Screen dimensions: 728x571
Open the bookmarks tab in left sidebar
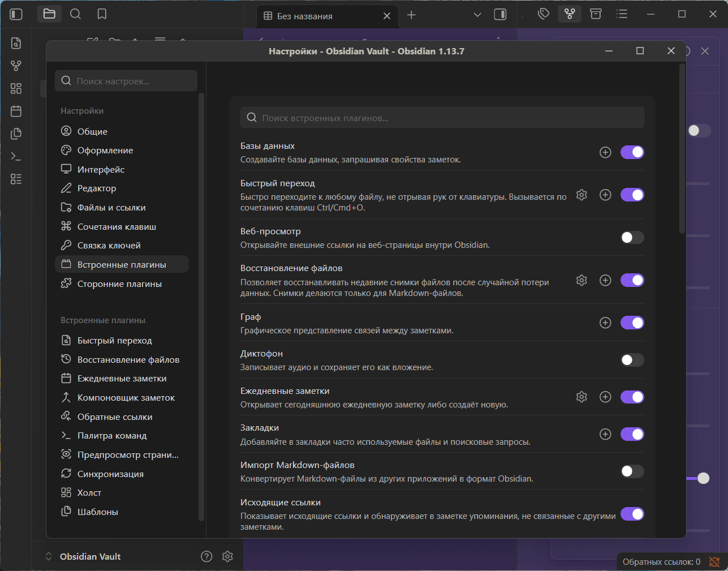click(x=102, y=14)
